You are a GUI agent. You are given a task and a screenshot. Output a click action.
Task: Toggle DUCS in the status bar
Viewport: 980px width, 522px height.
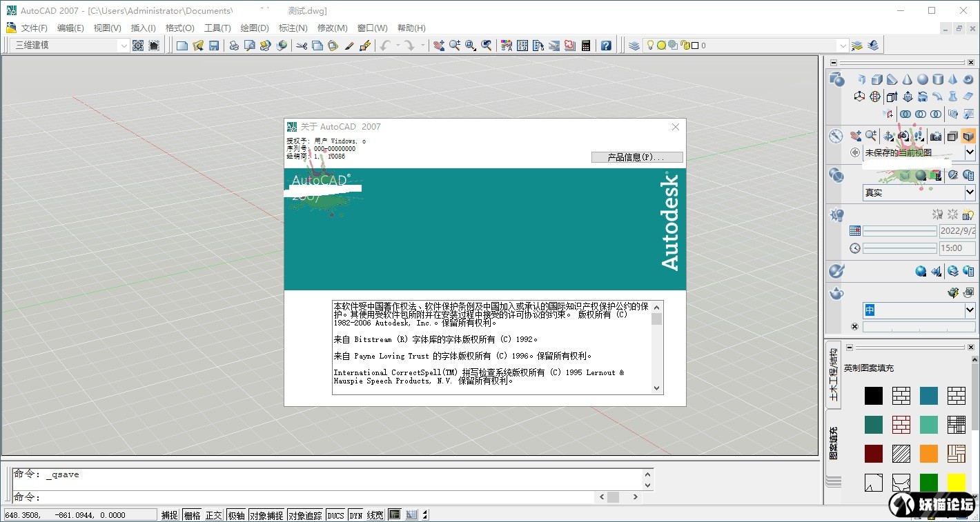(335, 515)
